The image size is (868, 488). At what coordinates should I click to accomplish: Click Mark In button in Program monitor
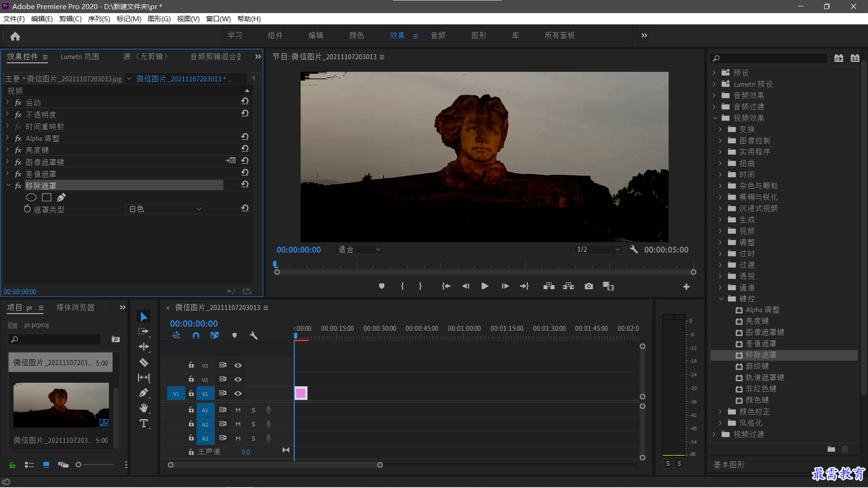tap(402, 286)
